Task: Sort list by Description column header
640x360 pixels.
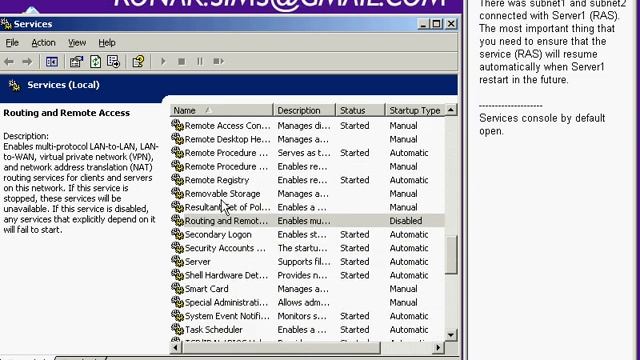Action: pos(304,110)
